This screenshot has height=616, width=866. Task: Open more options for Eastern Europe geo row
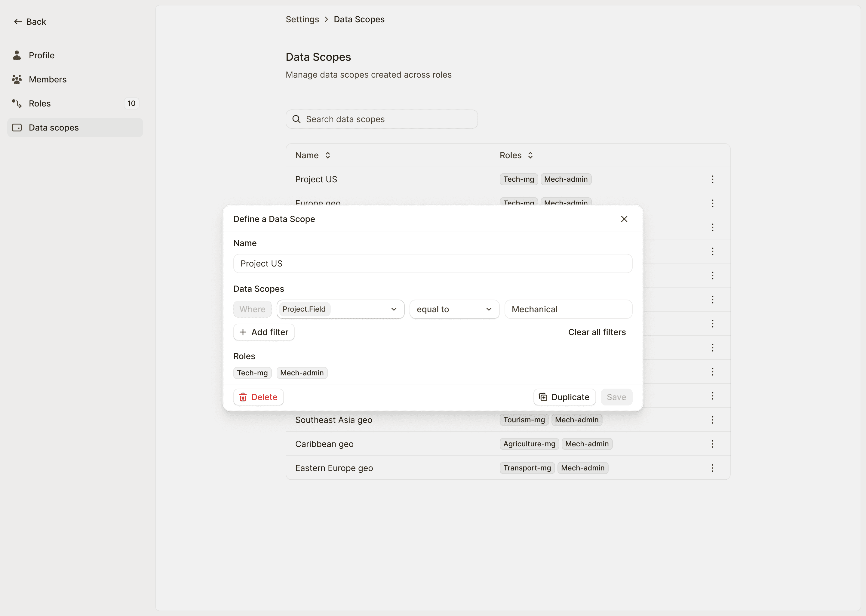[712, 468]
